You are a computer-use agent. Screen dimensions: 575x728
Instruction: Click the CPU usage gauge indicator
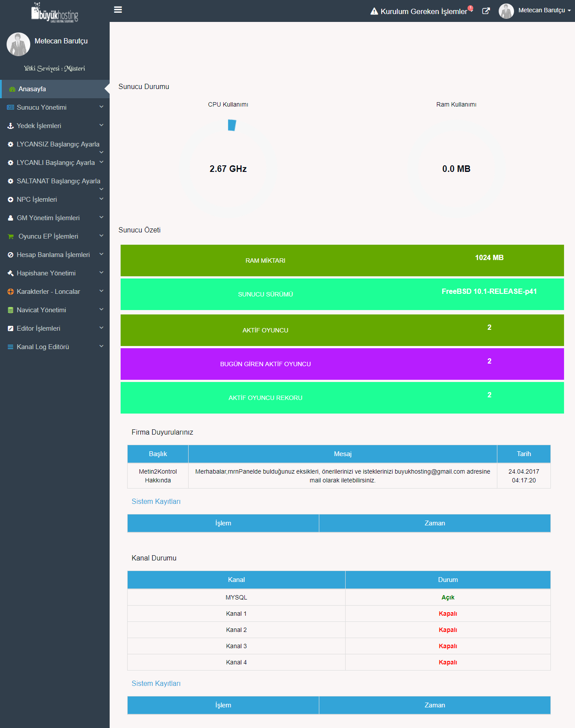click(232, 125)
